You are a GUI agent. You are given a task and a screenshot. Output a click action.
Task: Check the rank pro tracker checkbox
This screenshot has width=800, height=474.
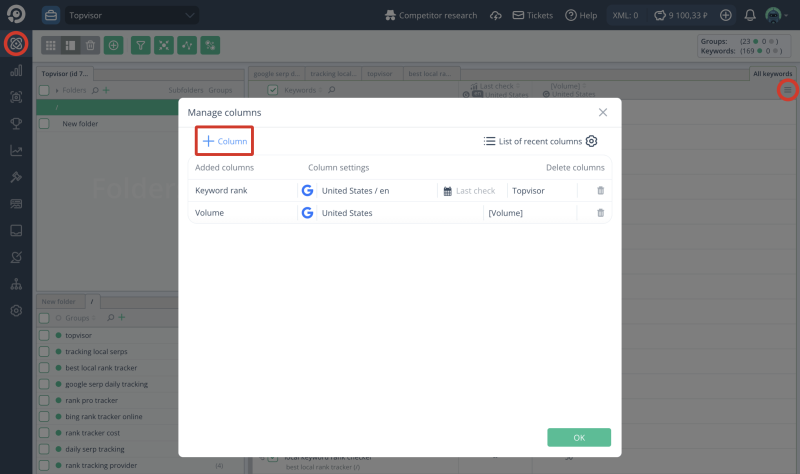click(44, 401)
